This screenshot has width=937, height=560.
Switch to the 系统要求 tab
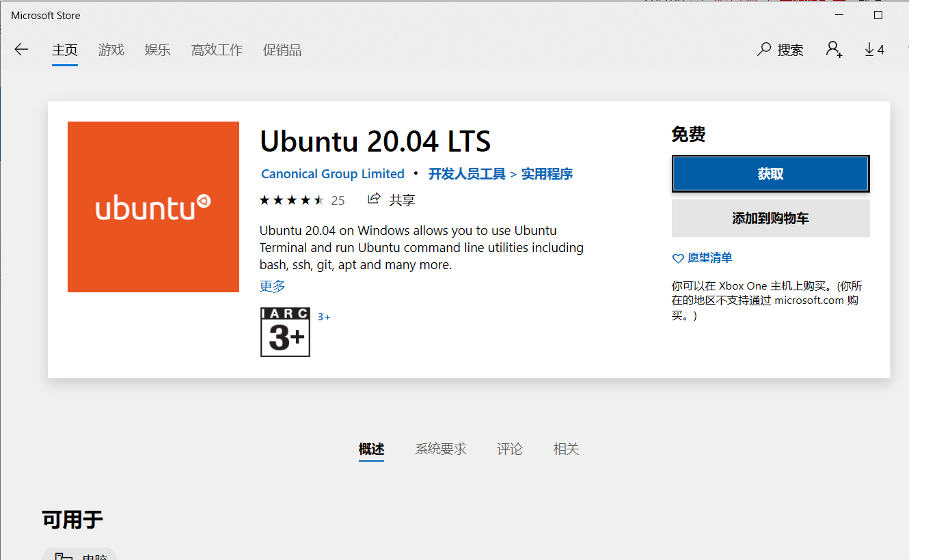pos(440,449)
